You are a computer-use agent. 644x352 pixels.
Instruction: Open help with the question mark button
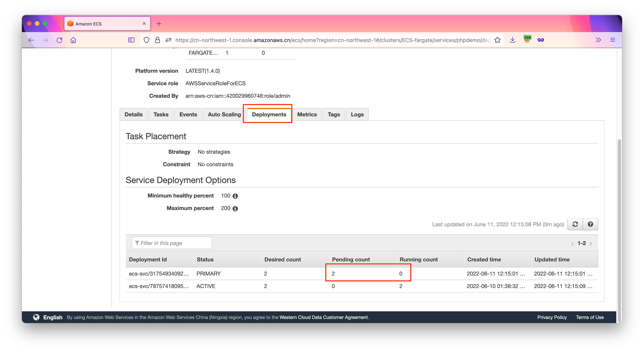pos(590,224)
